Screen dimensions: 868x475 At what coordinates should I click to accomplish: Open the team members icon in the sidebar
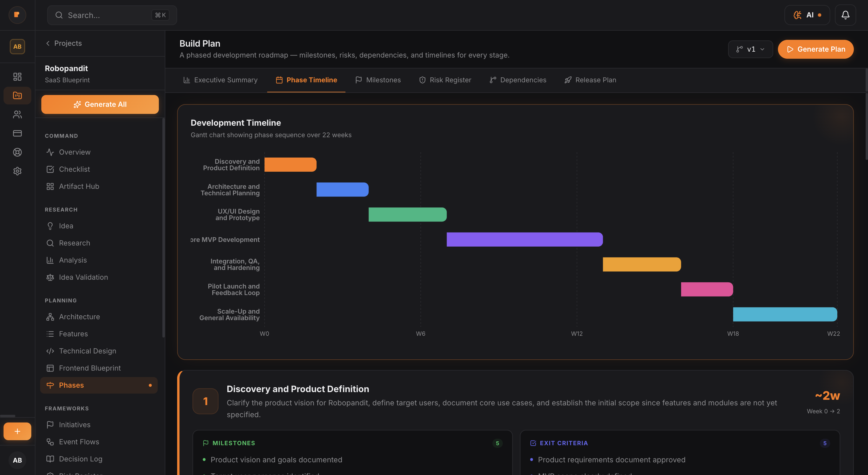tap(17, 114)
